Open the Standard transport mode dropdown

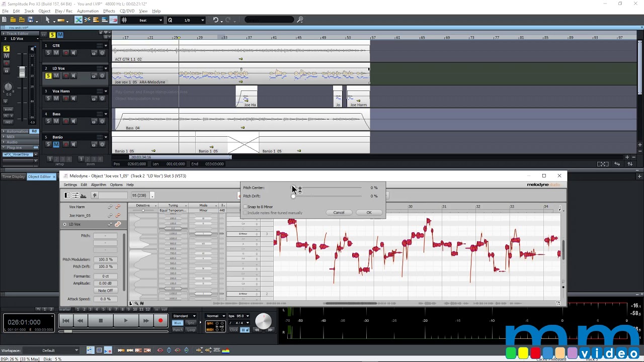[x=184, y=316]
